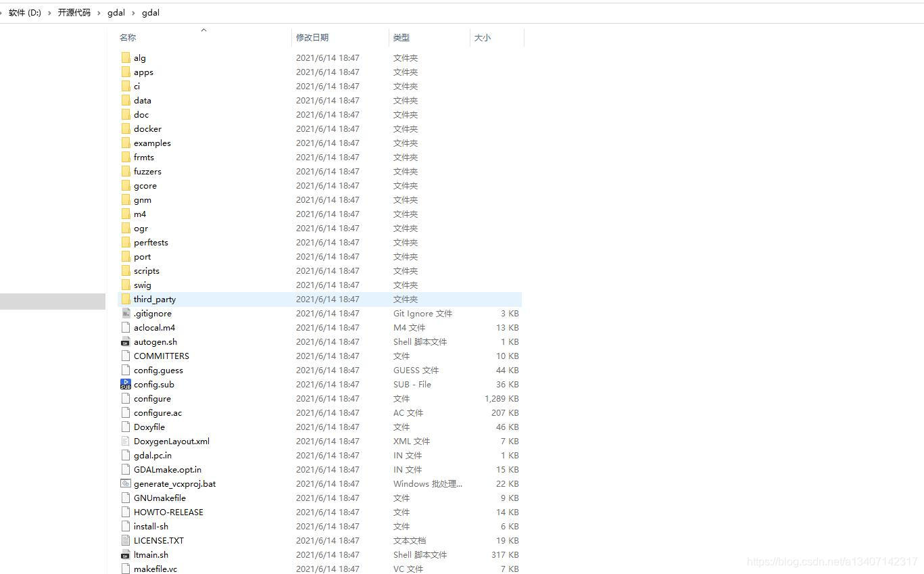Viewport: 924px width, 574px height.
Task: Select the gdal.pc.in file name
Action: click(153, 456)
